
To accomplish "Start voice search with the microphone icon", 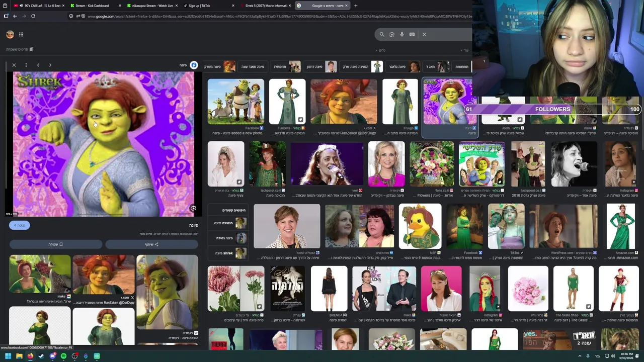I will [x=402, y=34].
